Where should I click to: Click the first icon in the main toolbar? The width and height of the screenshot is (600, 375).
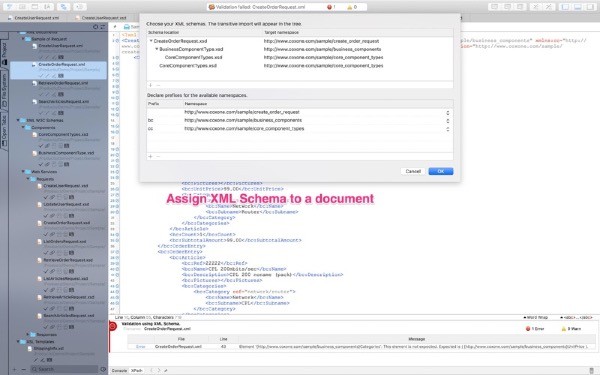point(10,7)
